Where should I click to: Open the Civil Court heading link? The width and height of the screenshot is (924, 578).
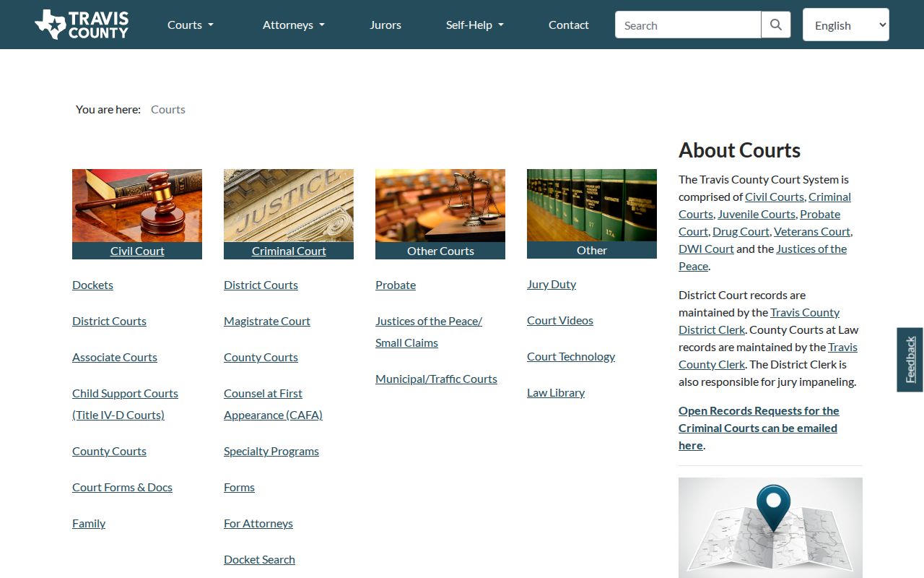click(x=137, y=251)
